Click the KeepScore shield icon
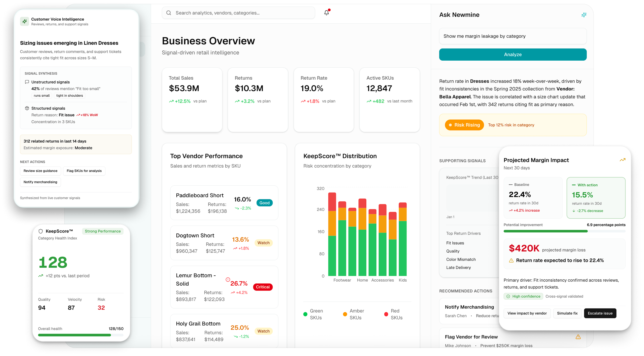 click(41, 231)
